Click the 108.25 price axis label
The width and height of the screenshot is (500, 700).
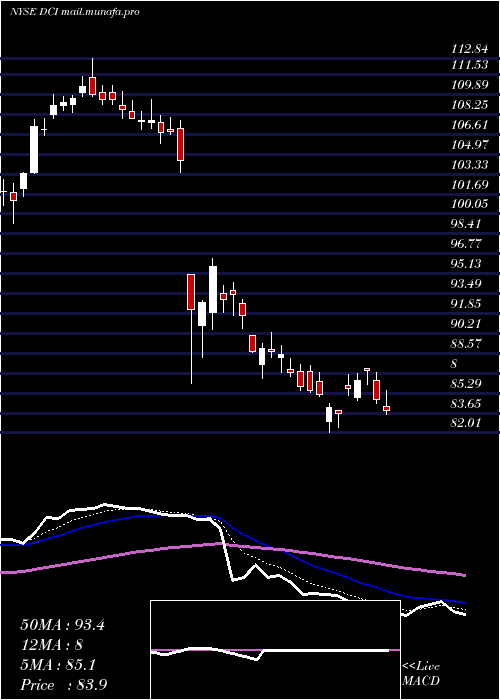coord(468,105)
